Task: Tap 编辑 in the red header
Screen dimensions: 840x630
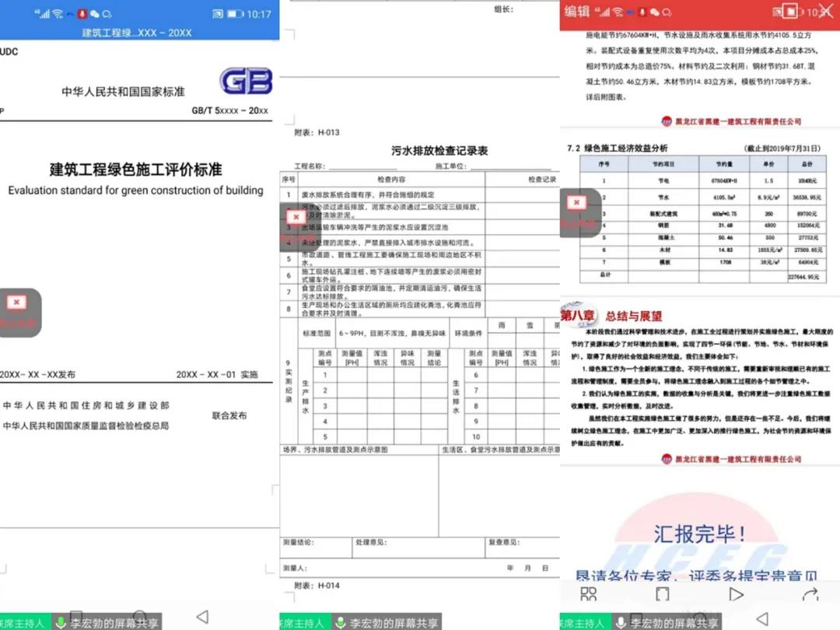Action: (x=576, y=12)
